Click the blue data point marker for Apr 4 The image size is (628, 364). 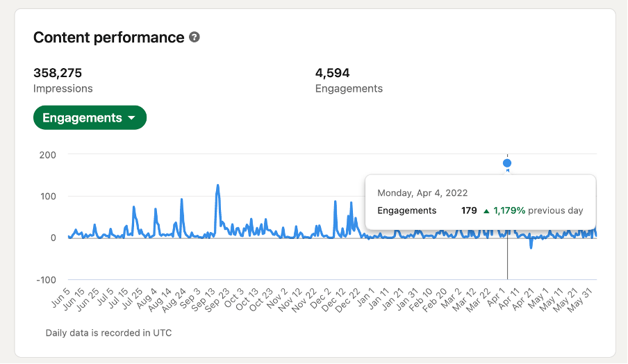tap(507, 163)
